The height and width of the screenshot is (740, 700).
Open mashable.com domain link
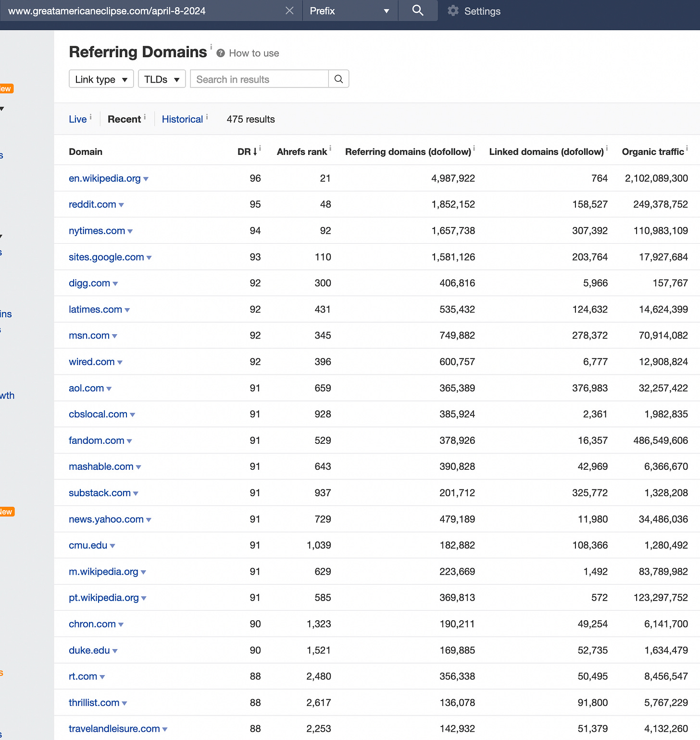(101, 466)
